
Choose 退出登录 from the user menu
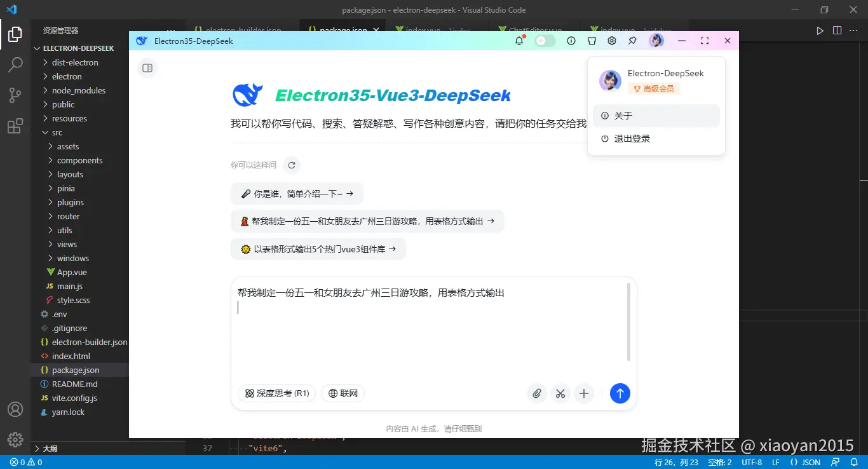[x=656, y=139]
